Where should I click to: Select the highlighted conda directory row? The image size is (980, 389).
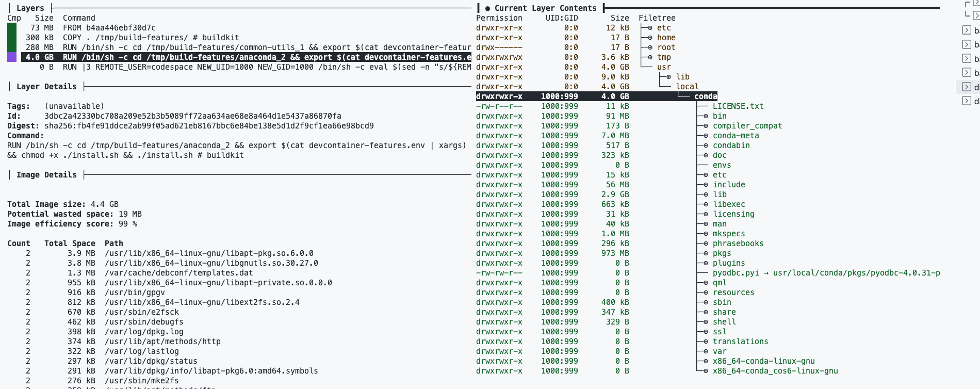coord(596,96)
